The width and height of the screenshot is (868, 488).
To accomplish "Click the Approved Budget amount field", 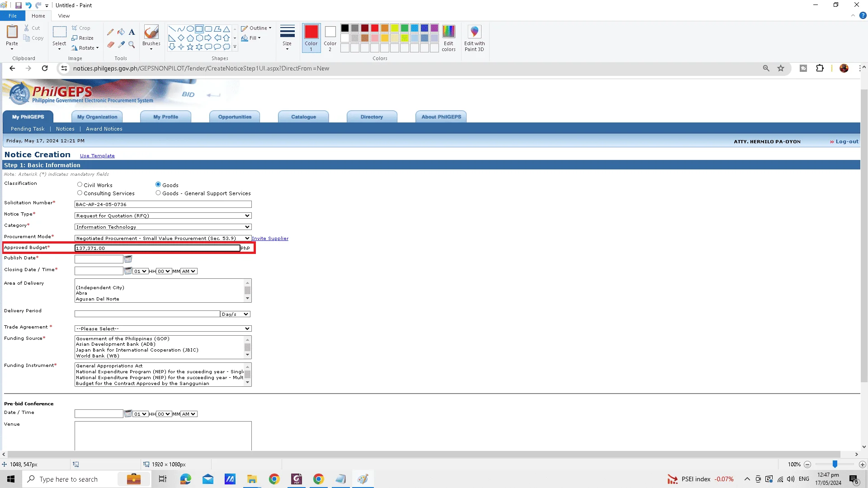I will point(157,248).
